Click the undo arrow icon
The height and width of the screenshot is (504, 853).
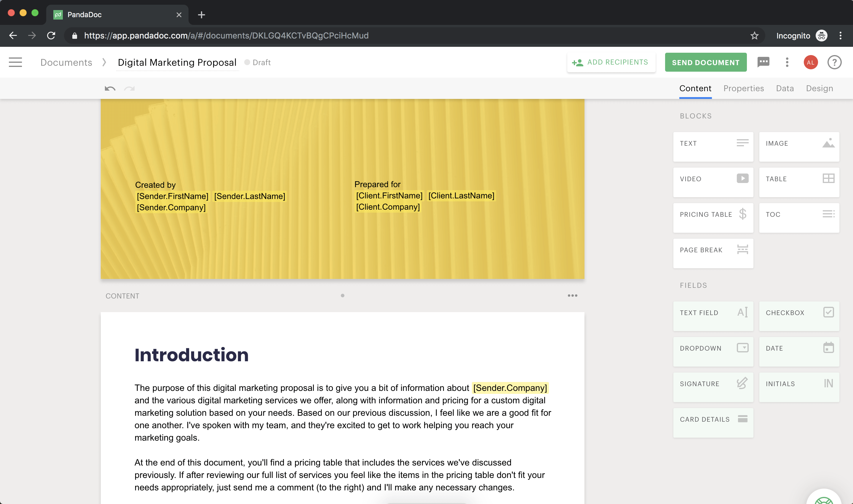[110, 89]
